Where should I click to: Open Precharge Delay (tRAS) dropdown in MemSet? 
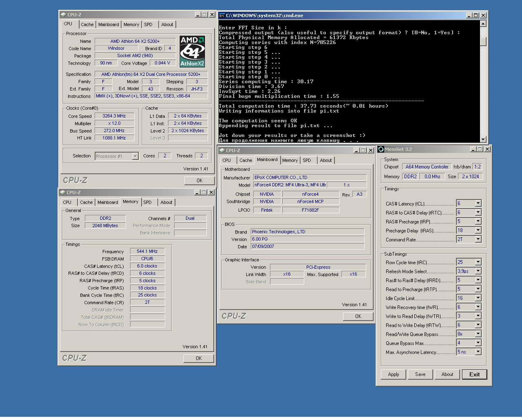point(478,230)
